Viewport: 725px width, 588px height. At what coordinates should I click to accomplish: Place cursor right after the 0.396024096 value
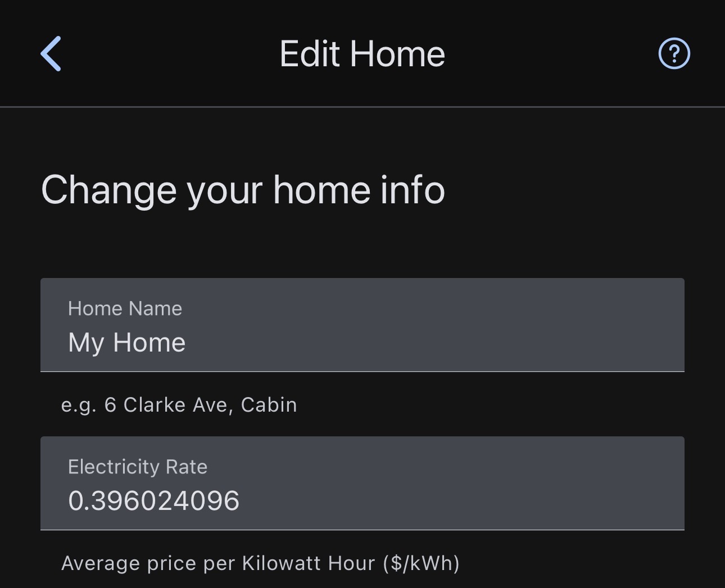(x=241, y=501)
